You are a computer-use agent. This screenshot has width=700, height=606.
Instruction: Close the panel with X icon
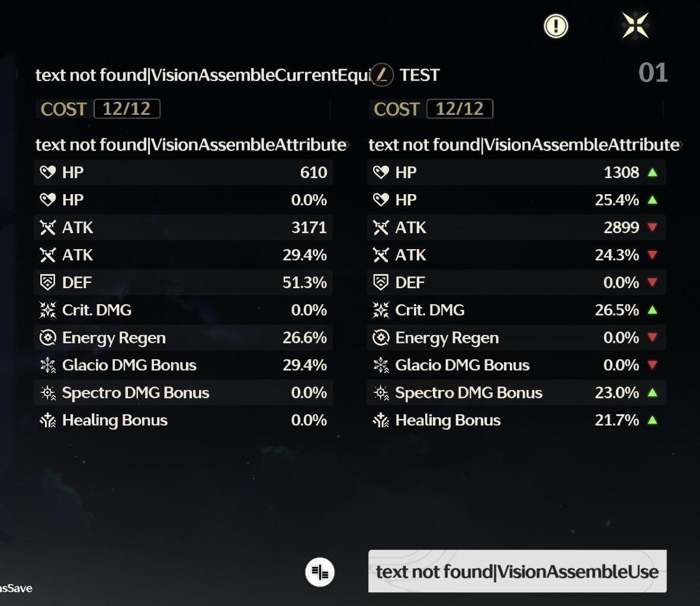coord(635,25)
